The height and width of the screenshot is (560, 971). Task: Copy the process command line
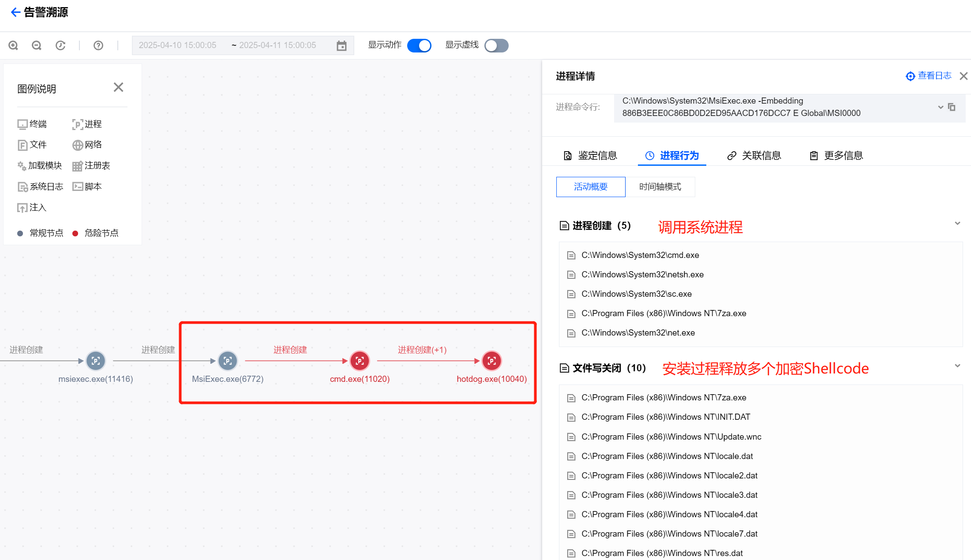(952, 107)
